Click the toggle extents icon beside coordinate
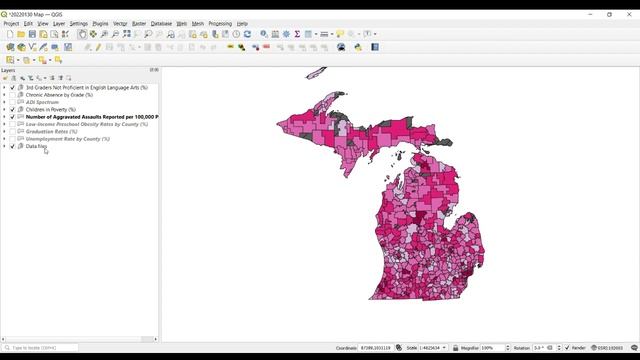The height and width of the screenshot is (360, 640). [399, 348]
